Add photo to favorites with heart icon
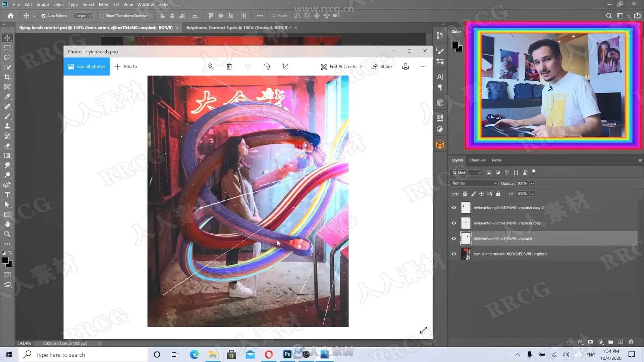The width and height of the screenshot is (644, 362). tap(248, 66)
